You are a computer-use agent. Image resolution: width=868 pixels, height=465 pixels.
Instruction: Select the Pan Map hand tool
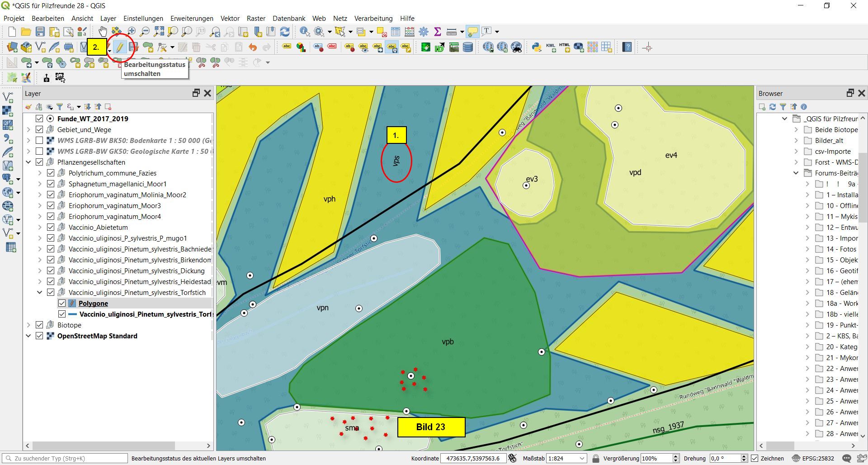coord(103,31)
